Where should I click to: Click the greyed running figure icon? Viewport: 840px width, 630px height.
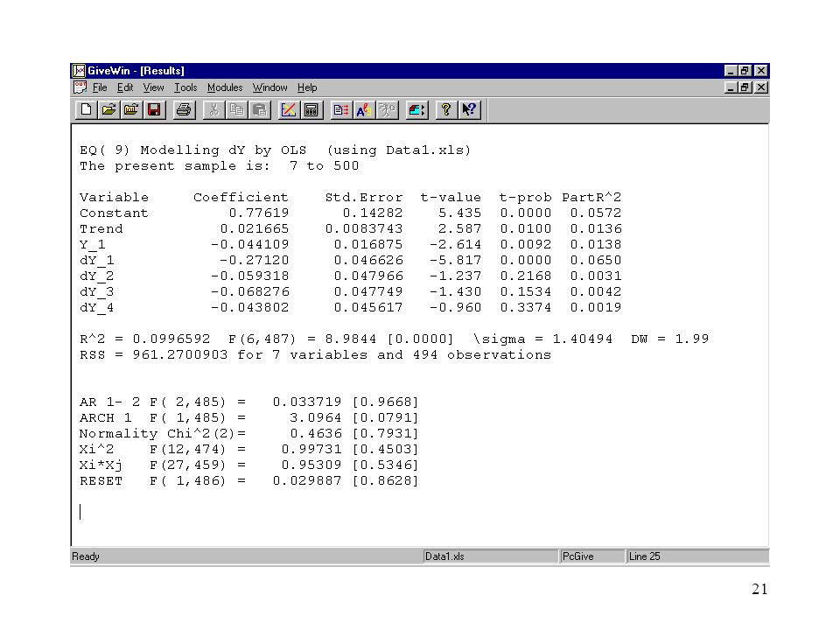pos(387,110)
